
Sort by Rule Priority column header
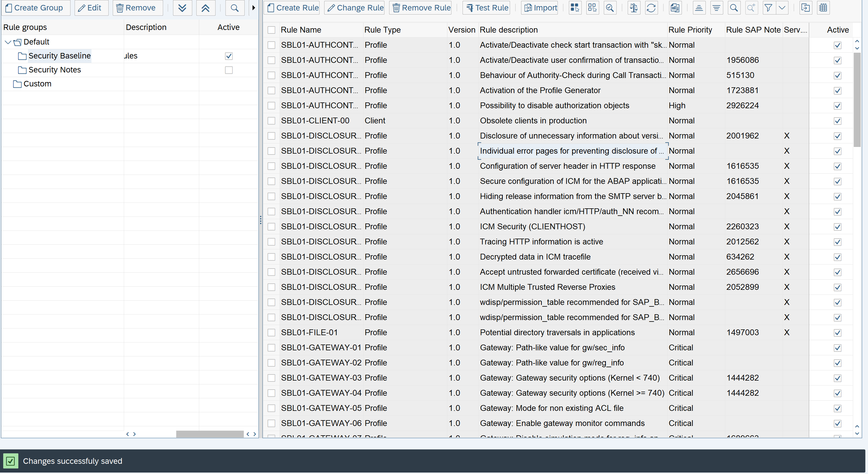point(690,30)
